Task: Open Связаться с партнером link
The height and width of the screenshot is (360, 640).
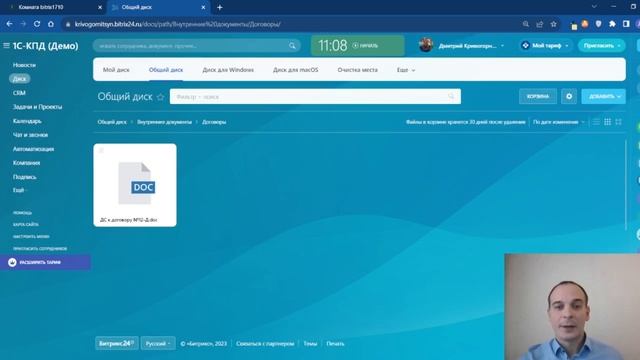Action: (265, 344)
